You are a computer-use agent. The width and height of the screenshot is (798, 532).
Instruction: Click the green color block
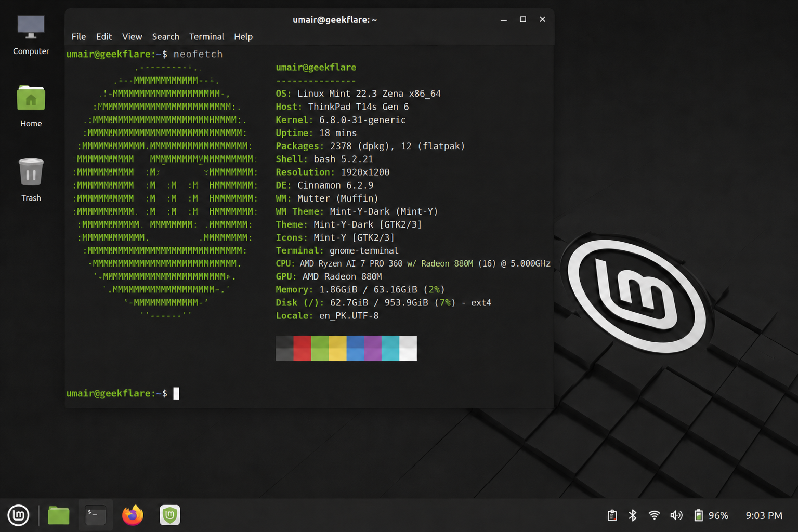click(x=320, y=348)
